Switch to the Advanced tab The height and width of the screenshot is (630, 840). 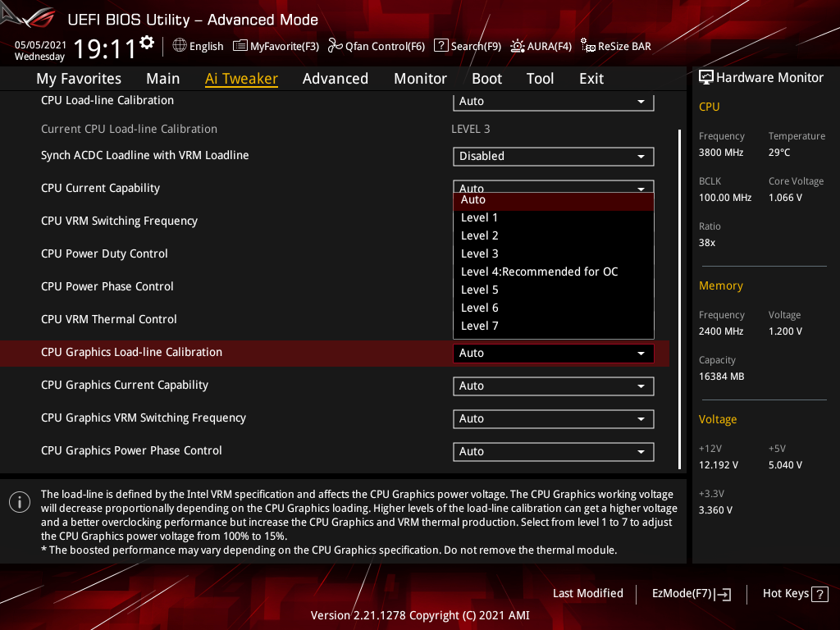pos(335,79)
